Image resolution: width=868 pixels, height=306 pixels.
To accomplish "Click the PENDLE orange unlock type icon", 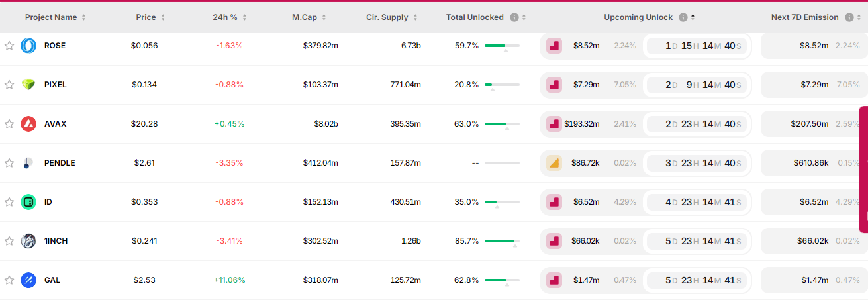I will coord(554,163).
